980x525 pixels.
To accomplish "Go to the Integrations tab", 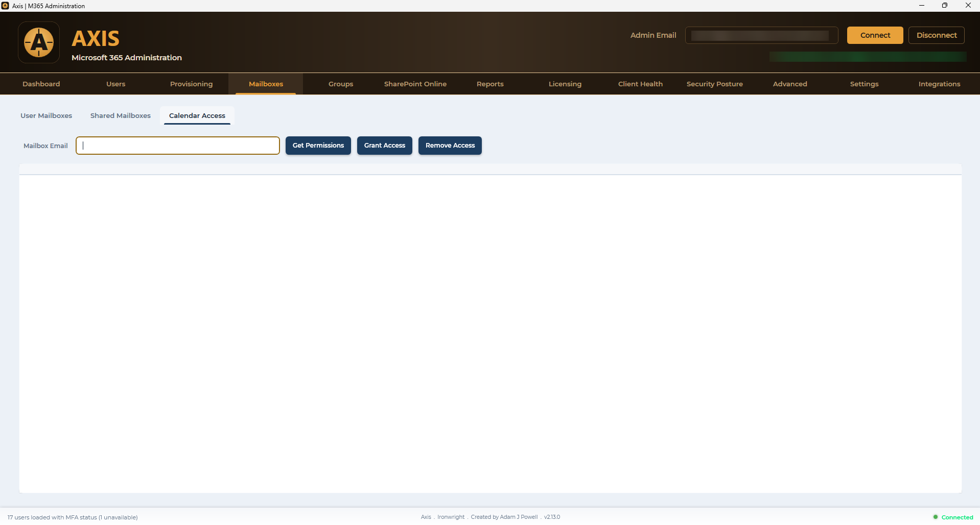I will (x=939, y=84).
